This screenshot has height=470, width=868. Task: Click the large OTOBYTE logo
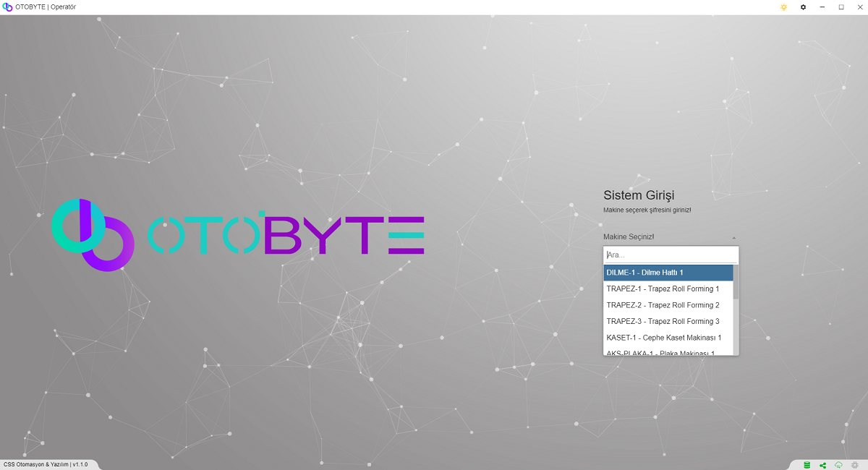[237, 235]
